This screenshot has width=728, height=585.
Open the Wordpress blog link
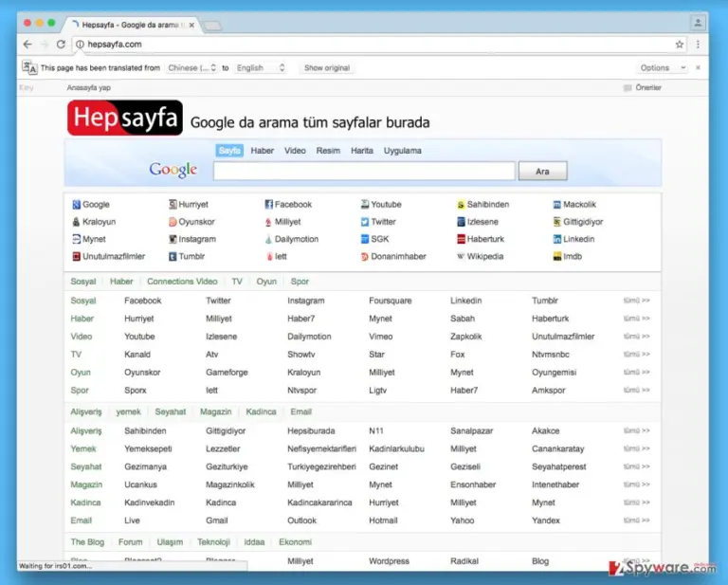point(389,561)
